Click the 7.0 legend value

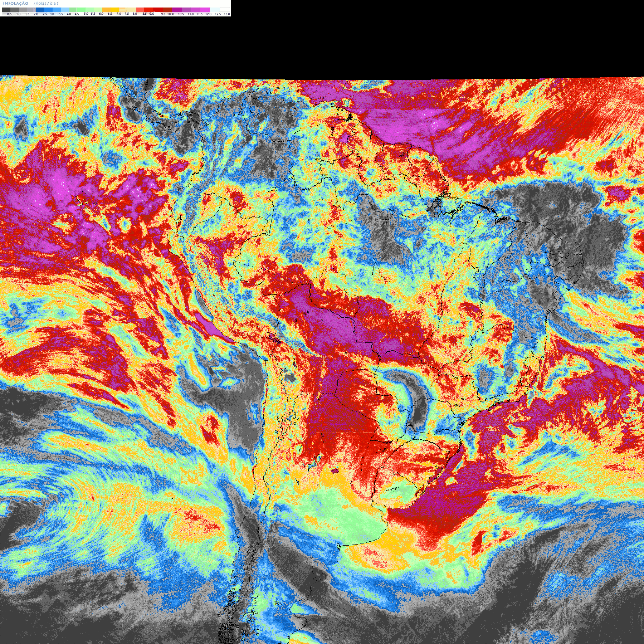coord(119,14)
